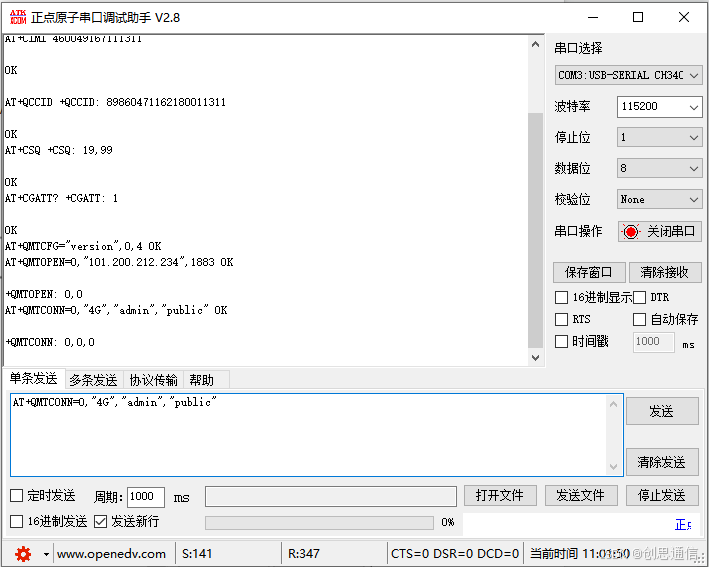This screenshot has width=709, height=567.
Task: Open the COM3 USB-SERIAL port dropdown
Action: point(628,75)
